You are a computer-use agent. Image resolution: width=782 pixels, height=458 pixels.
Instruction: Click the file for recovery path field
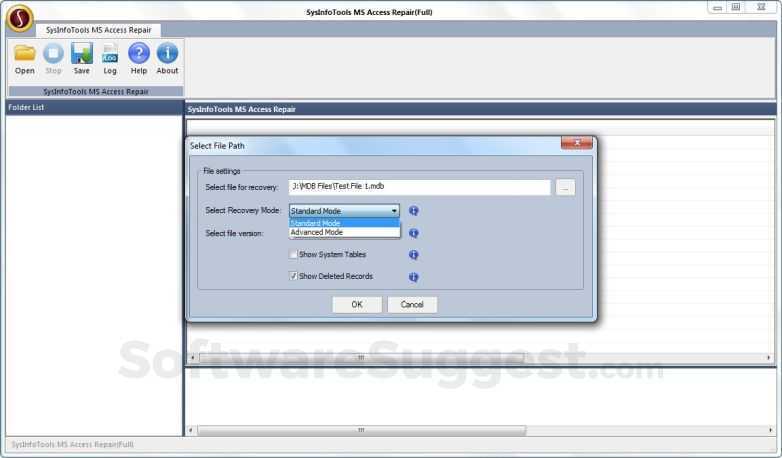click(419, 187)
